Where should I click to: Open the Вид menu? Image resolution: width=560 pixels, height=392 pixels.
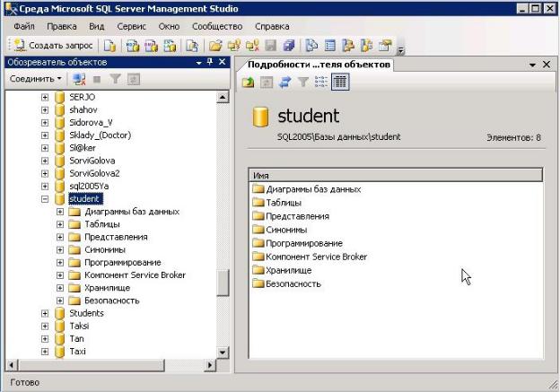tap(96, 26)
